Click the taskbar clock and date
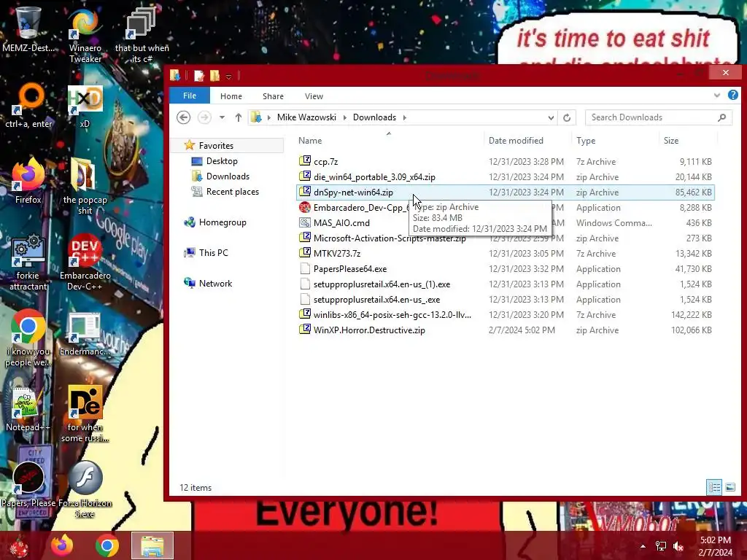Image resolution: width=747 pixels, height=560 pixels. coord(715,546)
